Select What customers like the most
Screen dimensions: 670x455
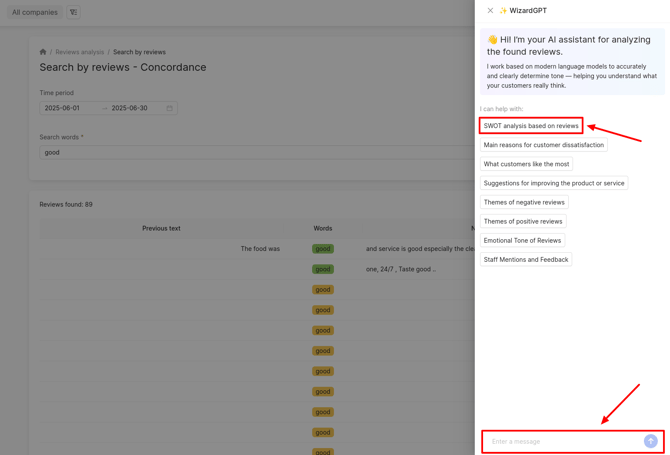coord(526,164)
